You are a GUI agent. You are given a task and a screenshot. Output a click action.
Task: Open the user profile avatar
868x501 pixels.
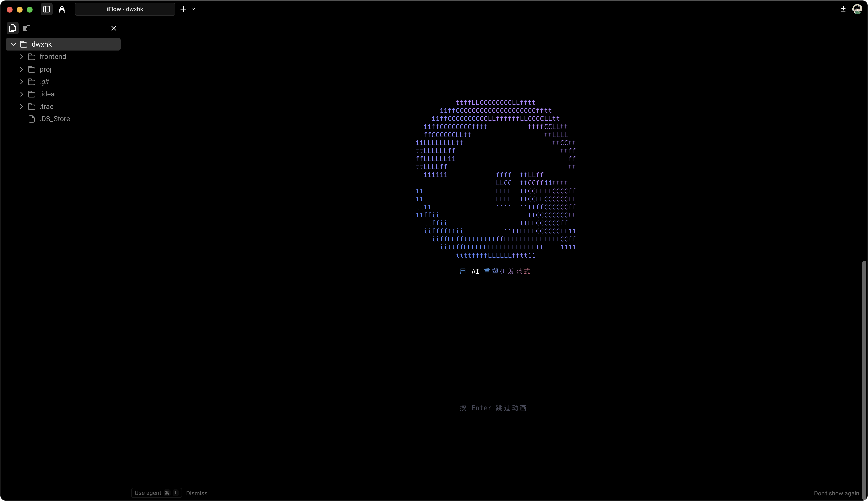click(857, 9)
